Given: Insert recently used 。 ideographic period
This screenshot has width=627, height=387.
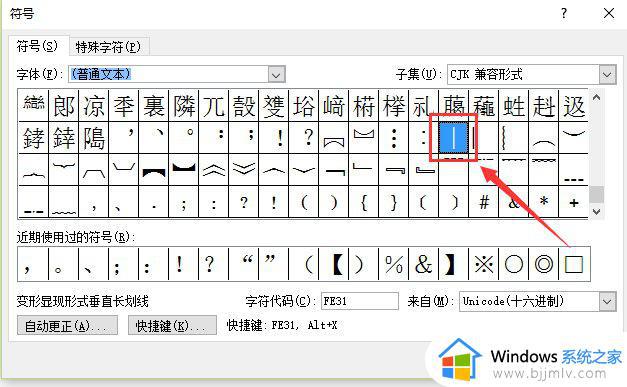Looking at the screenshot, I should pos(64,264).
